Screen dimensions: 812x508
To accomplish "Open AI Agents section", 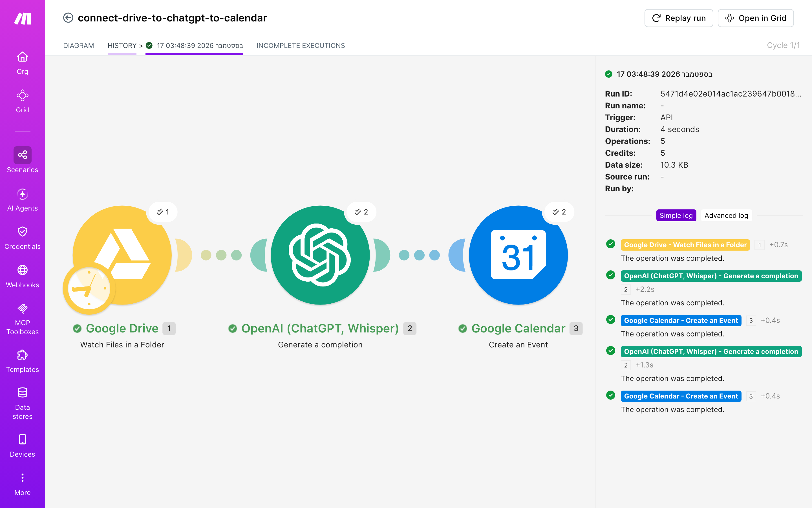I will tap(23, 200).
